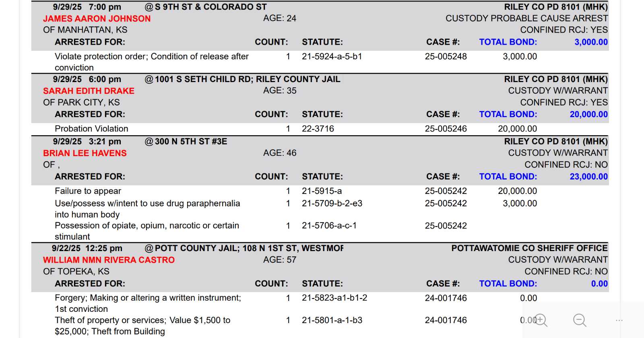Select the name BRIAN LEE HAVENS

[x=85, y=153]
